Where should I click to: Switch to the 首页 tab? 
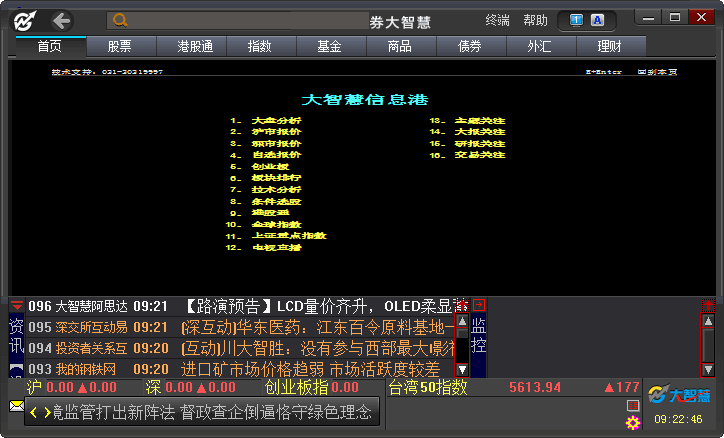50,46
